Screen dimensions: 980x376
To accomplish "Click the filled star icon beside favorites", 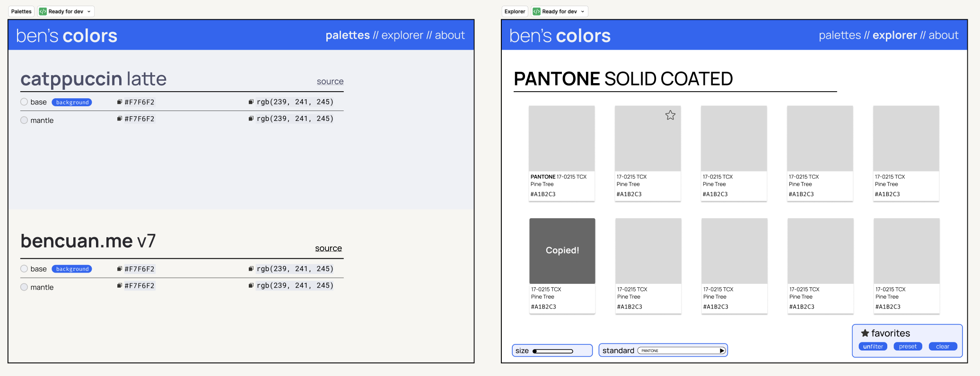I will coord(865,333).
